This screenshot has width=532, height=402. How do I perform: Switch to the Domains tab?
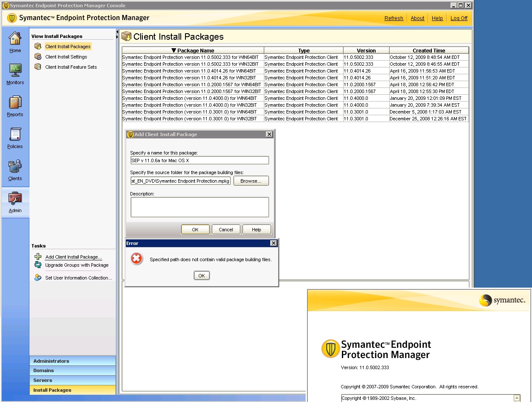73,370
